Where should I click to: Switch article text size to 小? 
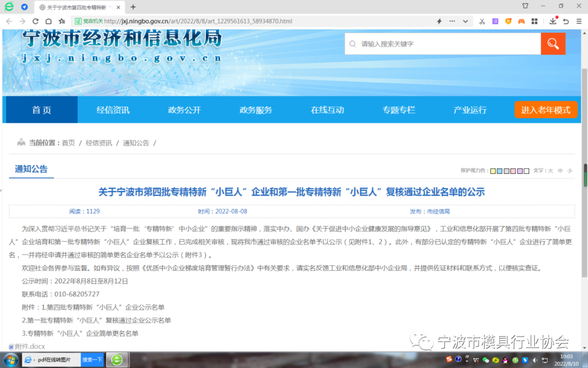point(570,170)
